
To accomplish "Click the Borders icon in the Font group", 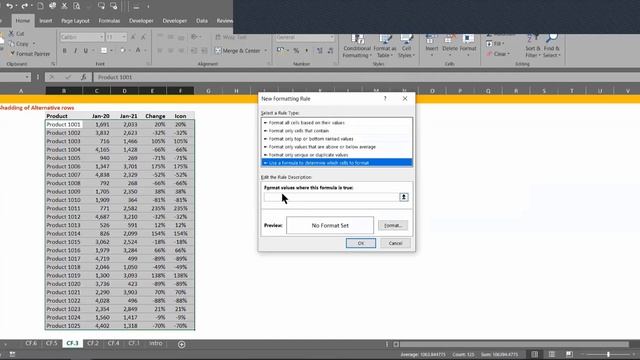I will pyautogui.click(x=104, y=51).
